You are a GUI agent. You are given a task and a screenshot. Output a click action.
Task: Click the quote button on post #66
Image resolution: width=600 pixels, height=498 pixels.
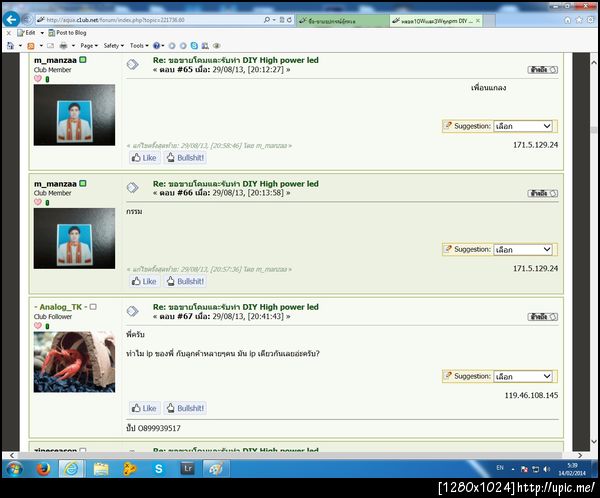pyautogui.click(x=543, y=193)
